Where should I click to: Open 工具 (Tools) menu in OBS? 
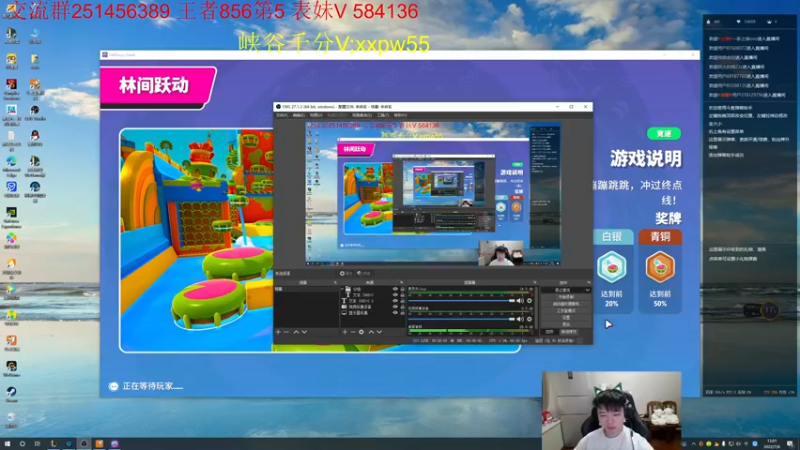click(383, 115)
